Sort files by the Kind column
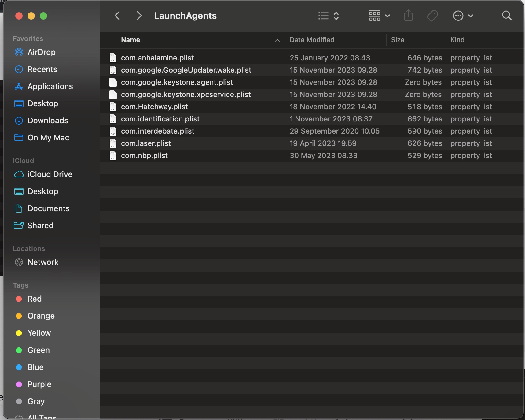 pyautogui.click(x=457, y=40)
